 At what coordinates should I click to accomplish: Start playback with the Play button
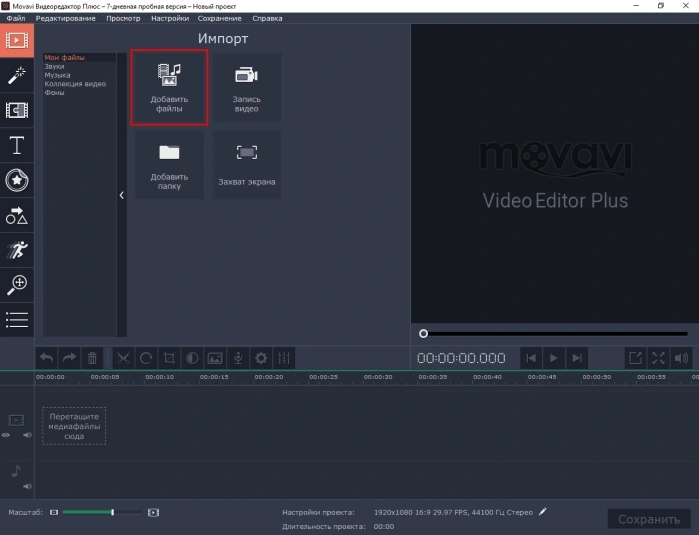point(554,358)
